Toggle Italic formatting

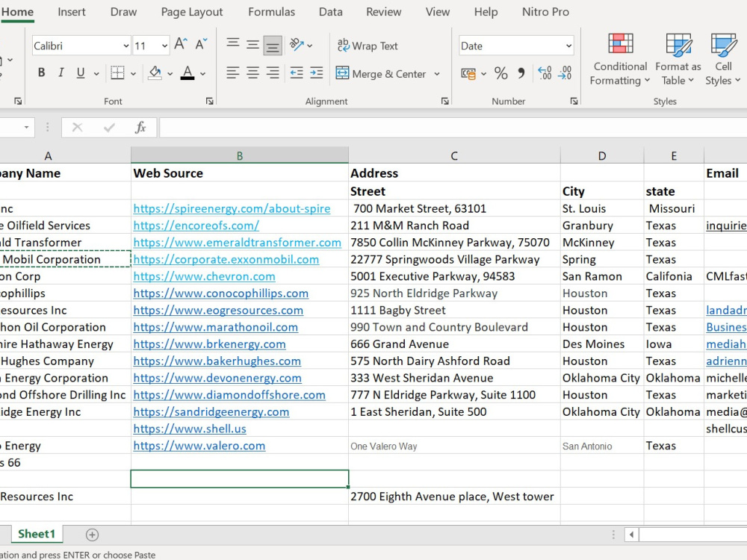61,73
